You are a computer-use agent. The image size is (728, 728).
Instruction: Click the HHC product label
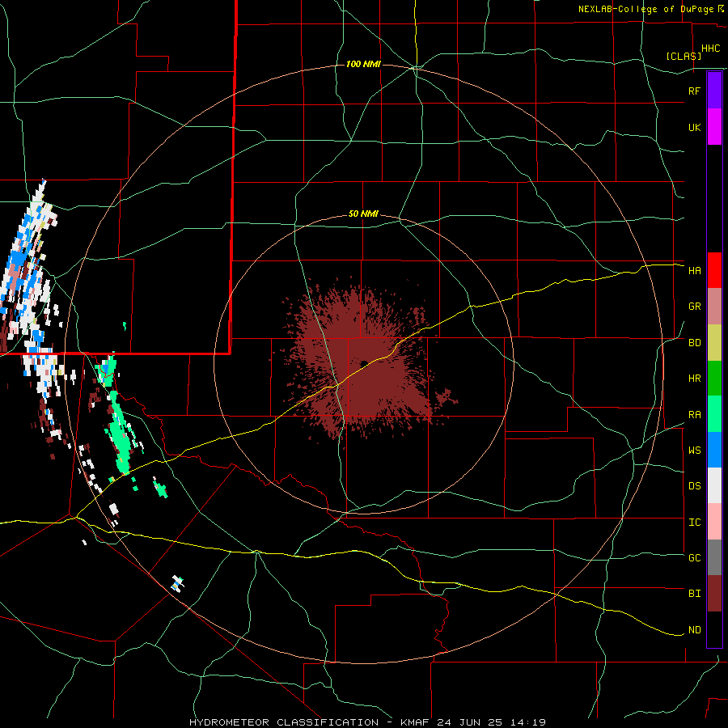[710, 49]
